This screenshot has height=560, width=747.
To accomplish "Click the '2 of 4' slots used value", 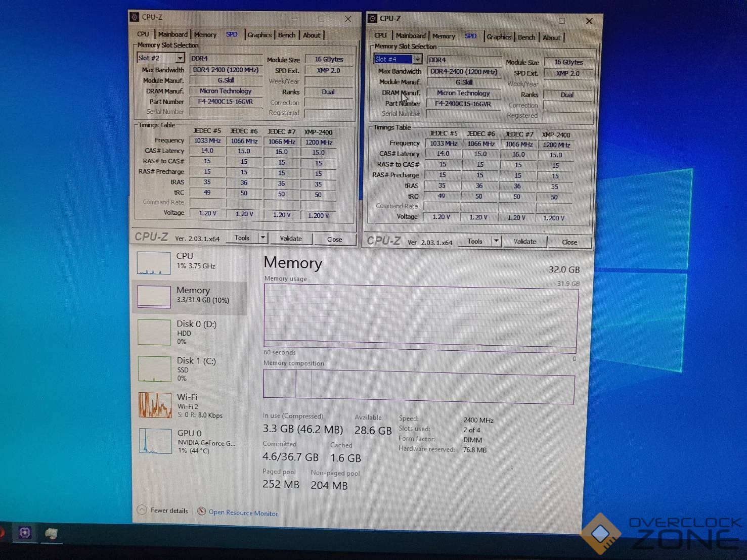I will (472, 430).
